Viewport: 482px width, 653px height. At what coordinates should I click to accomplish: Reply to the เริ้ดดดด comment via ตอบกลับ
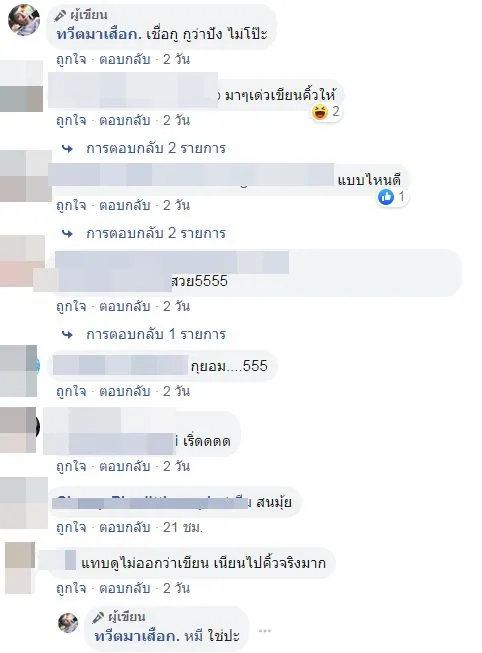click(125, 466)
